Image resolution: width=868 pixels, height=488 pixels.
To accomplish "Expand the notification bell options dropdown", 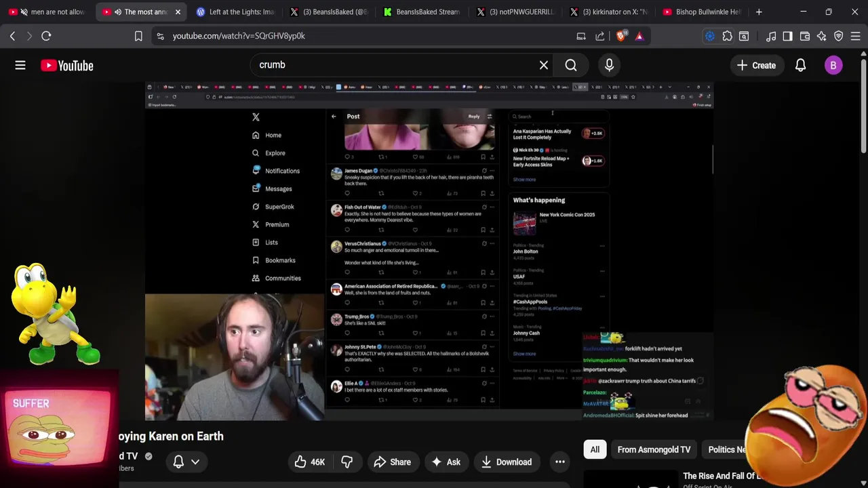I will (x=195, y=462).
